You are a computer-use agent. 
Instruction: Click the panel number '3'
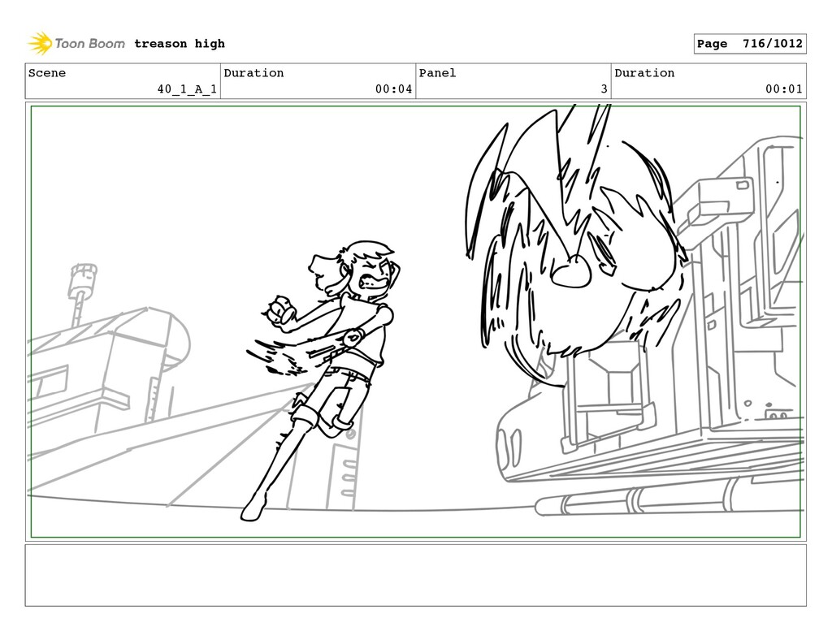[x=604, y=89]
